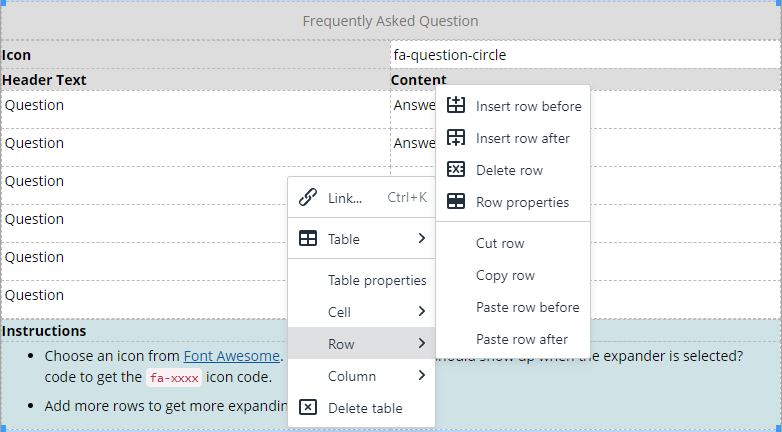The width and height of the screenshot is (782, 432).
Task: Click the Insert row before icon
Action: (456, 105)
